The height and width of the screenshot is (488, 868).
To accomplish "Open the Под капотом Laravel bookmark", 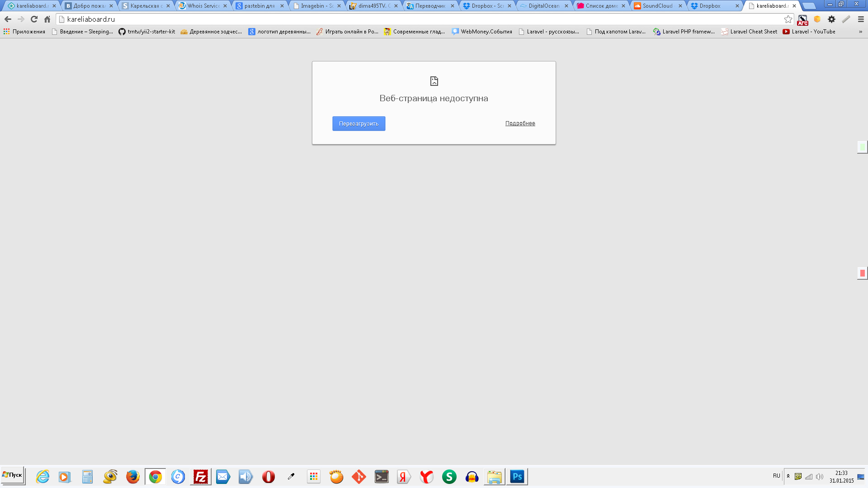I will coord(616,32).
